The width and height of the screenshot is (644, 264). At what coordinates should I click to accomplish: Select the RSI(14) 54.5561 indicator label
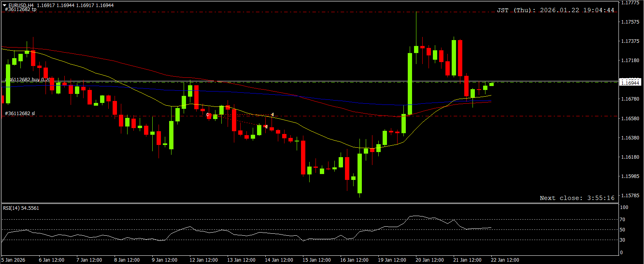(21, 208)
